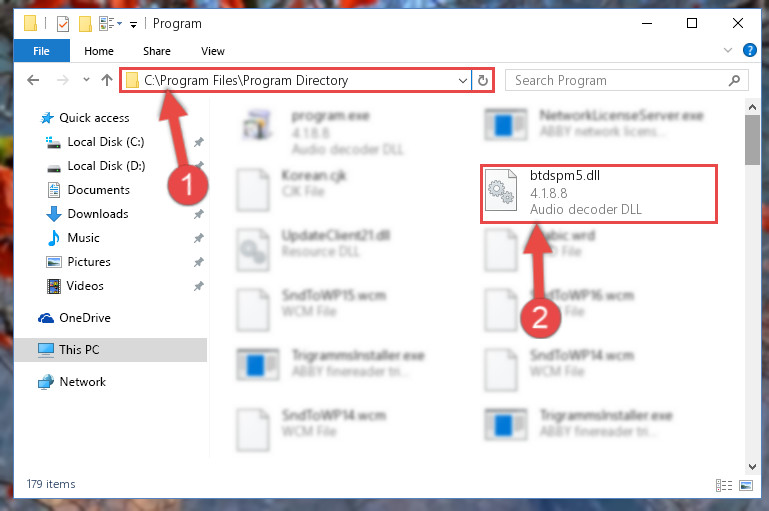
Task: Go up one folder level
Action: (x=107, y=80)
